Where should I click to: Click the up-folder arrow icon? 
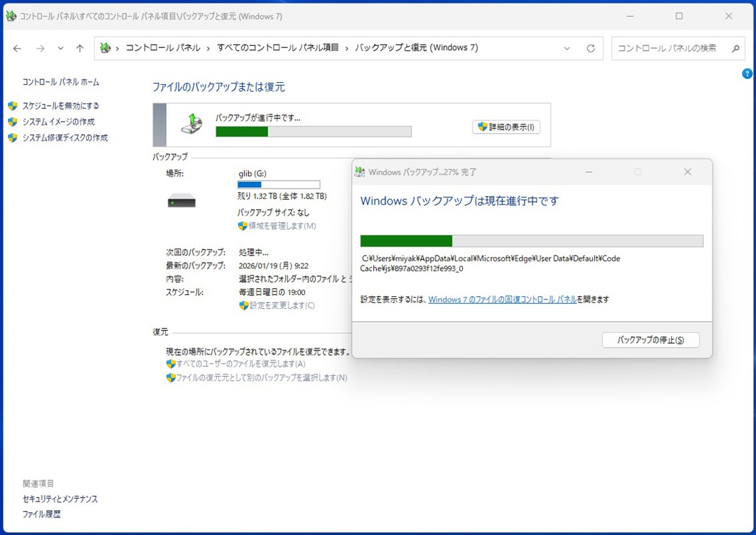pos(80,48)
